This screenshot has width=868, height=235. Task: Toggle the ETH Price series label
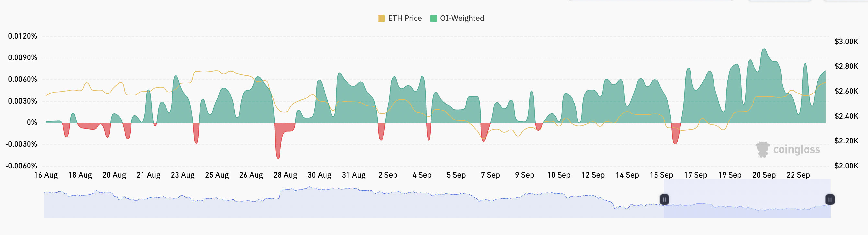[x=405, y=18]
